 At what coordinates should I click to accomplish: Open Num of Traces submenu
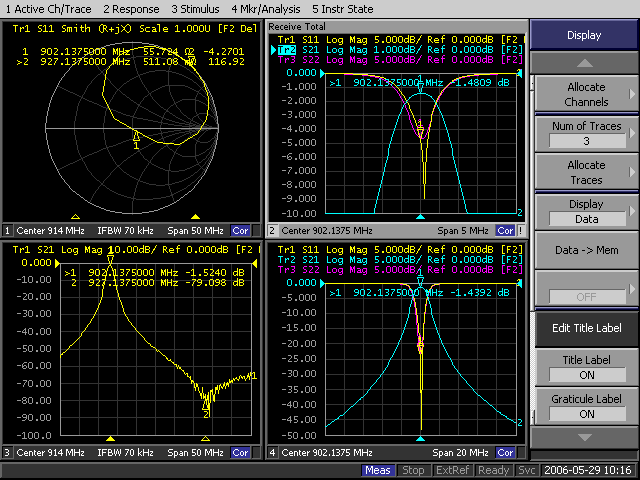pyautogui.click(x=586, y=133)
